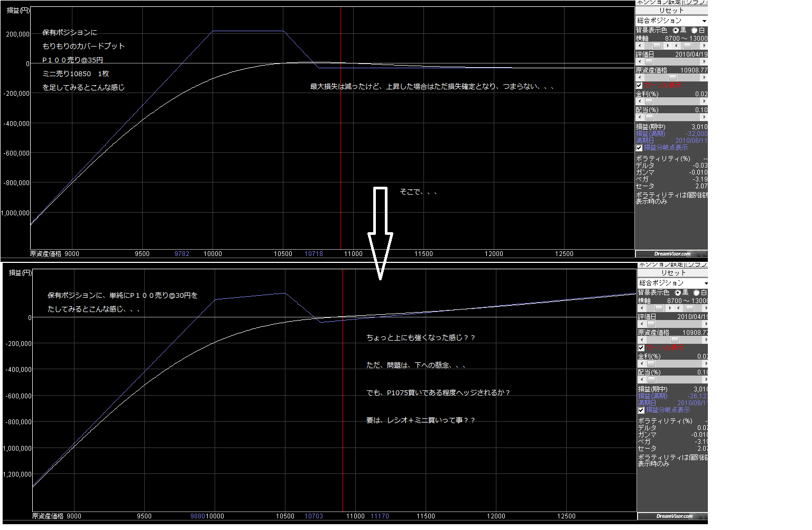Open the グラフ tab in the upper panel
812x530 pixels.
[x=696, y=2]
